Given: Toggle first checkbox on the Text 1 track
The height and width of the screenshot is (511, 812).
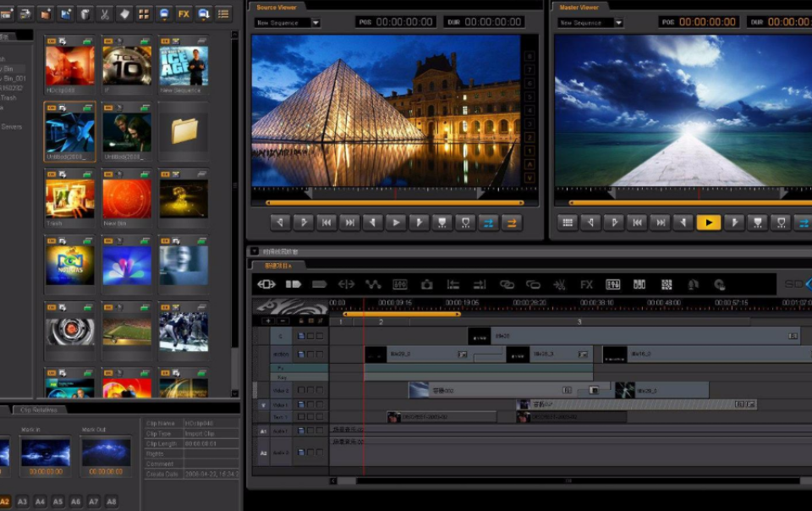Looking at the screenshot, I should point(301,416).
